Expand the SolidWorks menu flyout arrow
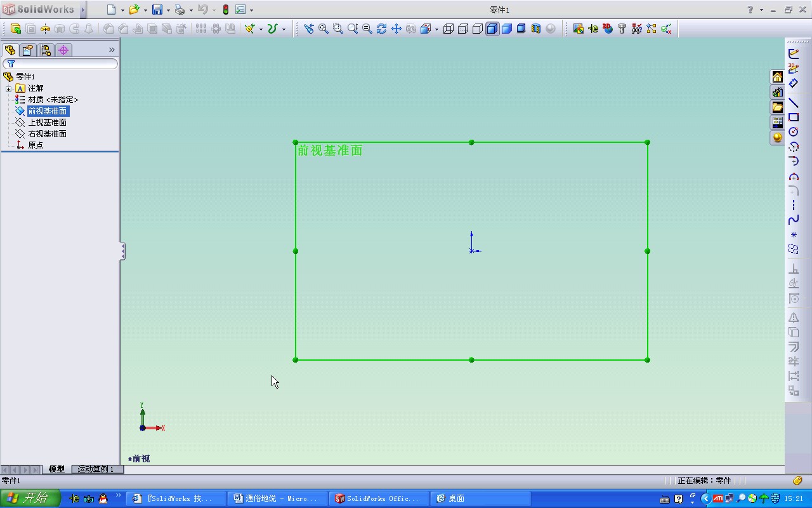 tap(83, 10)
